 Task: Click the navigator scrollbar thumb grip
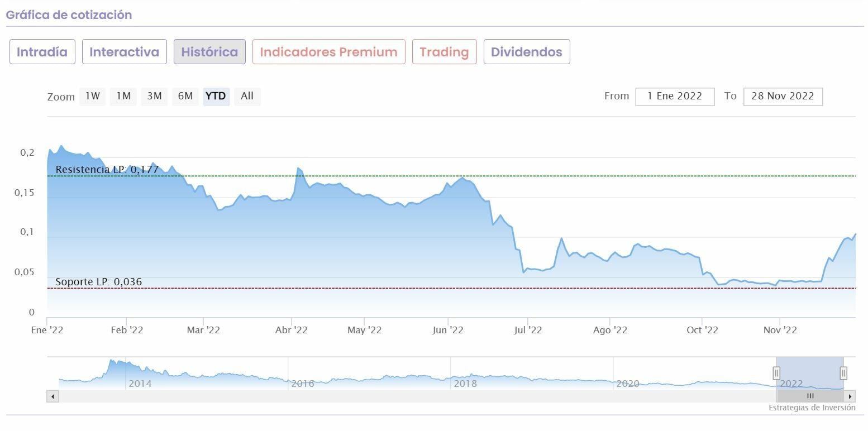tap(810, 396)
